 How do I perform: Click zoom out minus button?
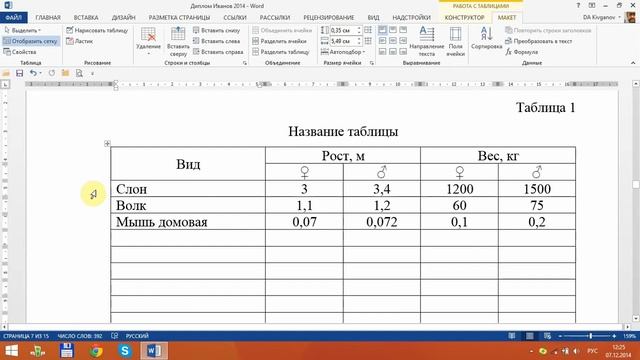pos(560,336)
